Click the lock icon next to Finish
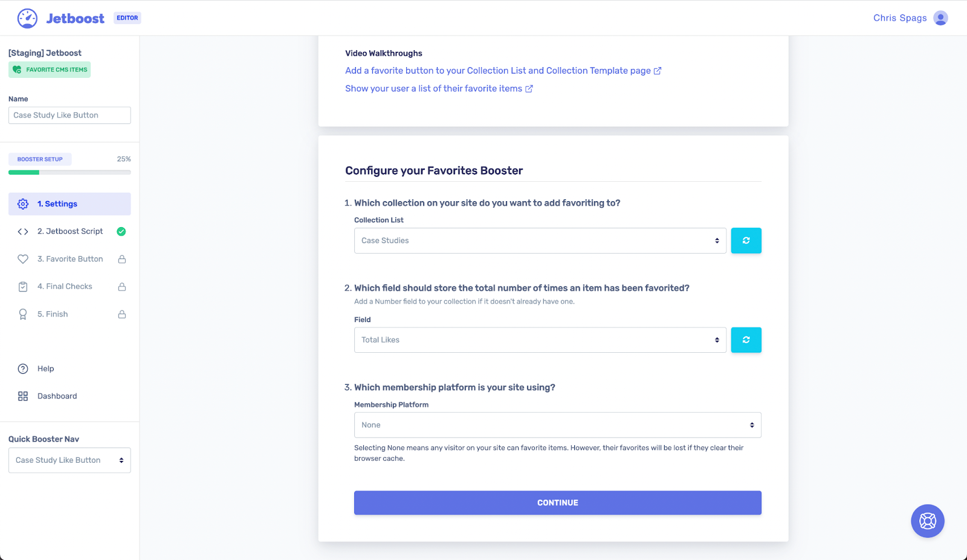 [x=121, y=314]
